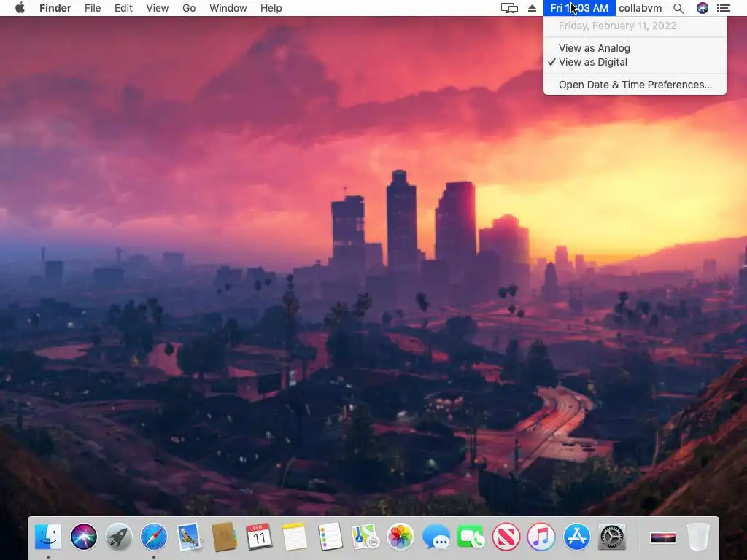Open FaceTime app in Dock

point(471,537)
